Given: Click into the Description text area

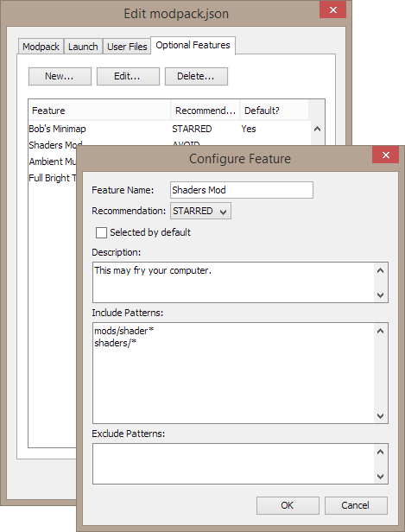Looking at the screenshot, I should pos(233,282).
